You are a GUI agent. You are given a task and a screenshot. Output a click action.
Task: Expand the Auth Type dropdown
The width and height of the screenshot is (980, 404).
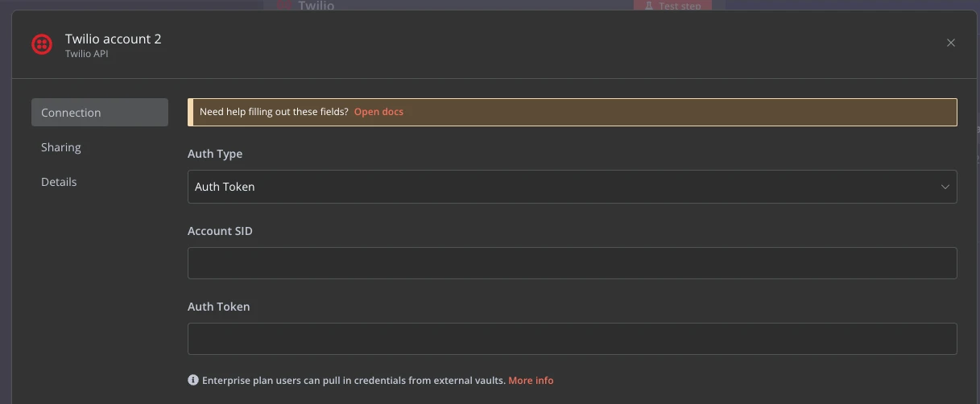click(572, 187)
